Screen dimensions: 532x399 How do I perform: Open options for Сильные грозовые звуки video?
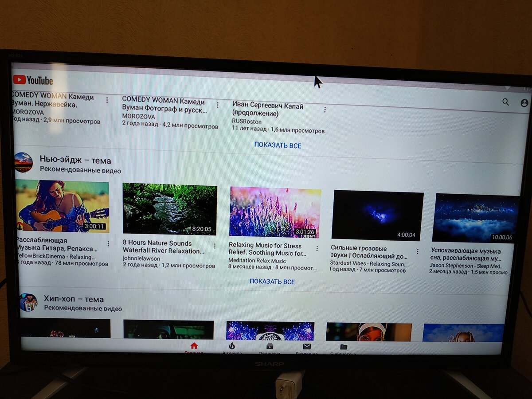click(417, 251)
